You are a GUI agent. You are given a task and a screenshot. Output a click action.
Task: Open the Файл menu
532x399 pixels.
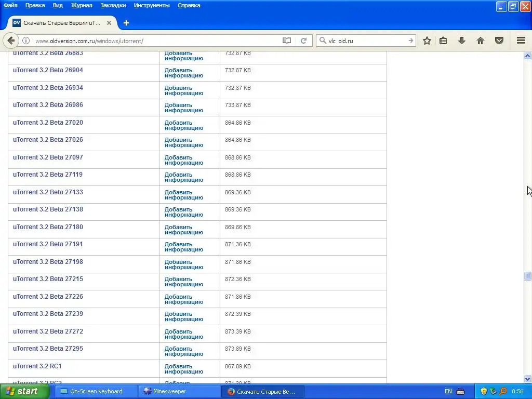pyautogui.click(x=10, y=5)
